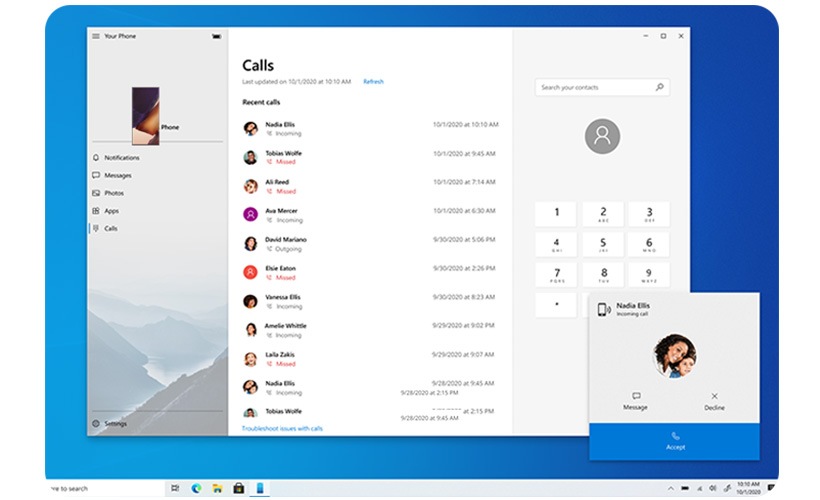Image resolution: width=820 pixels, height=500 pixels.
Task: Dial digit 3 DEF on keypad
Action: 649,214
